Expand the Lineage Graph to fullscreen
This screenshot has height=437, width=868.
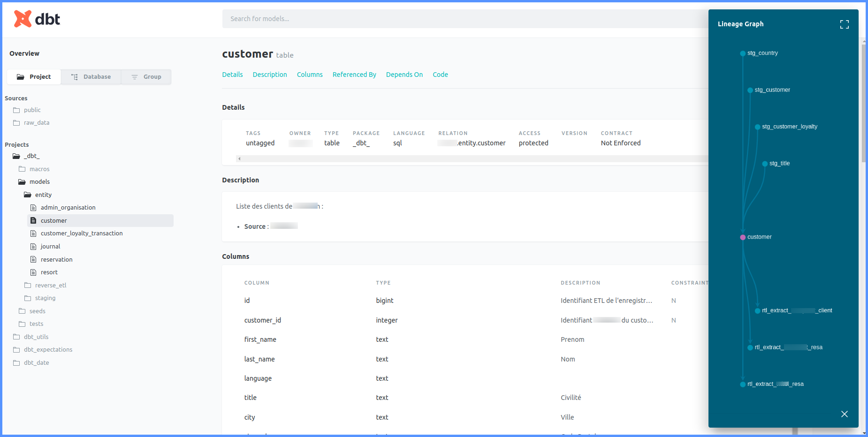pos(844,24)
